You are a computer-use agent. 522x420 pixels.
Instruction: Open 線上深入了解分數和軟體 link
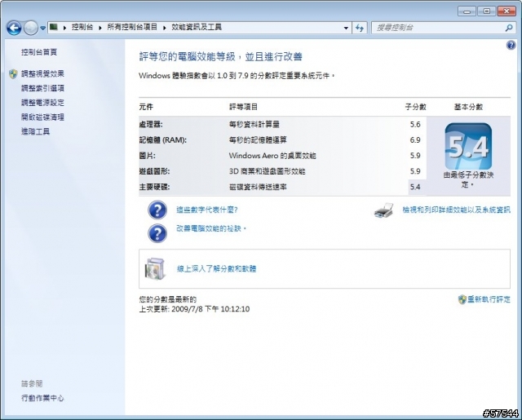pyautogui.click(x=216, y=269)
